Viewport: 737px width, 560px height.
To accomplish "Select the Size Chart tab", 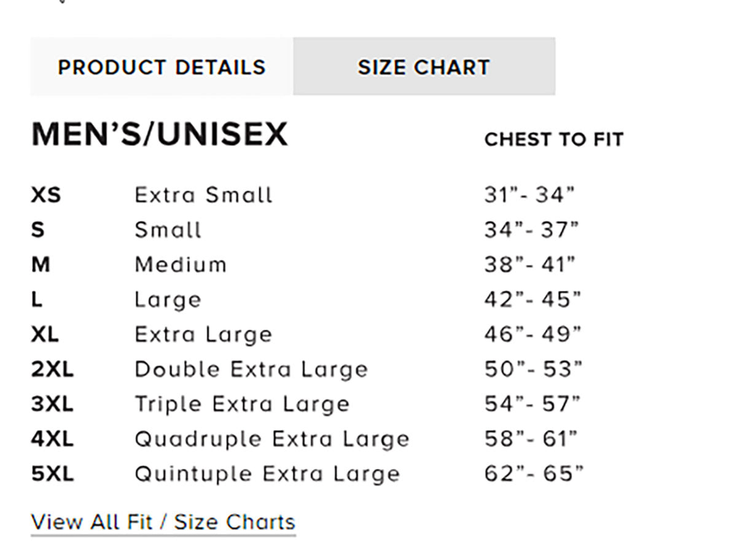I will click(x=424, y=67).
